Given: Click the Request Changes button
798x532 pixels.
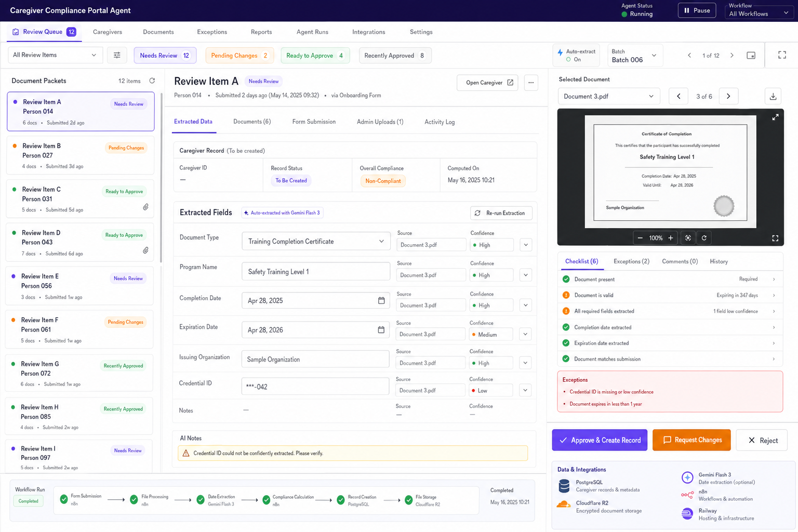Looking at the screenshot, I should [x=691, y=440].
